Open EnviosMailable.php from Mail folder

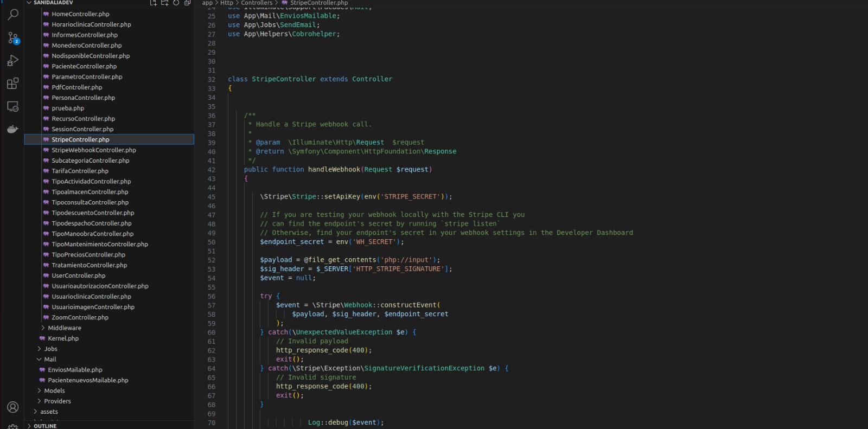tap(75, 370)
